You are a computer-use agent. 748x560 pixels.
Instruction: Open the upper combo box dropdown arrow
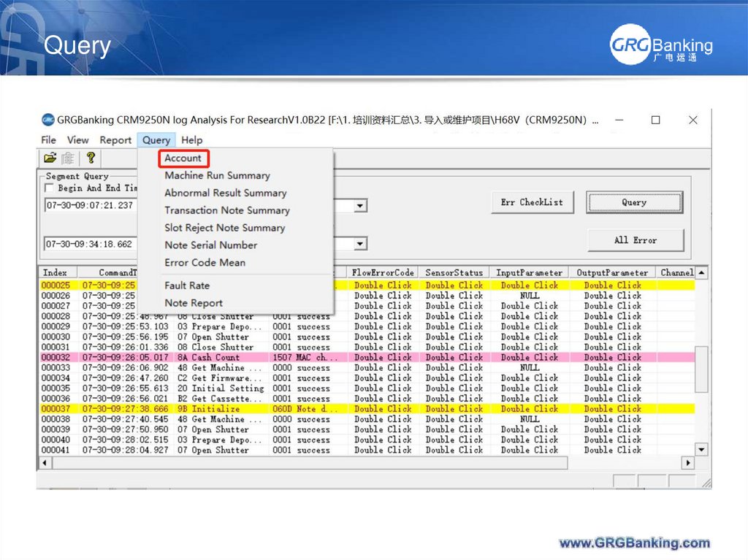[x=361, y=206]
